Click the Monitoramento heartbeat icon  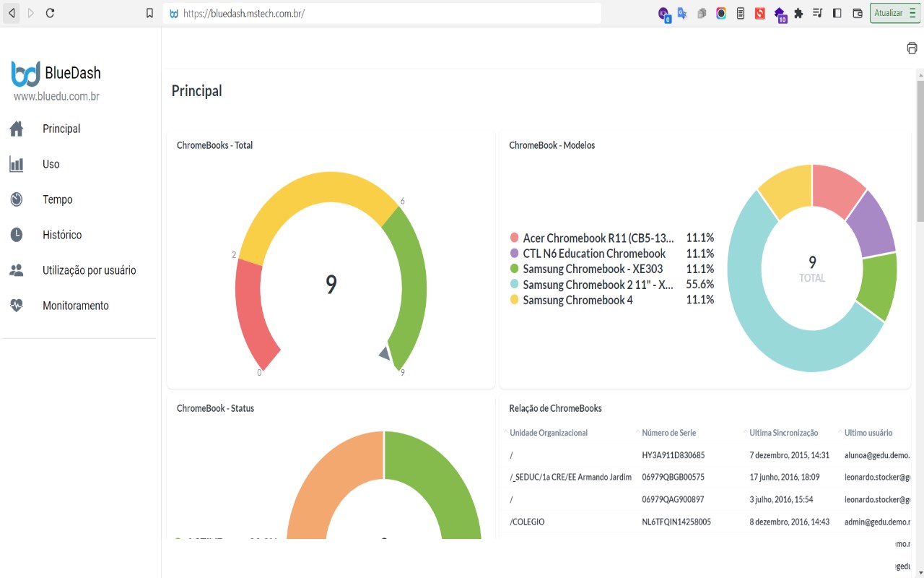17,306
